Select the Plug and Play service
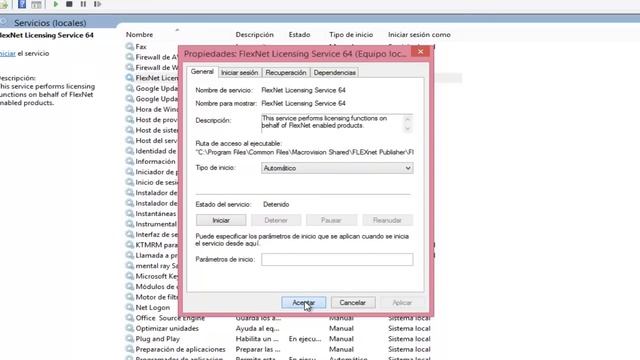The height and width of the screenshot is (360, 640). pyautogui.click(x=158, y=339)
